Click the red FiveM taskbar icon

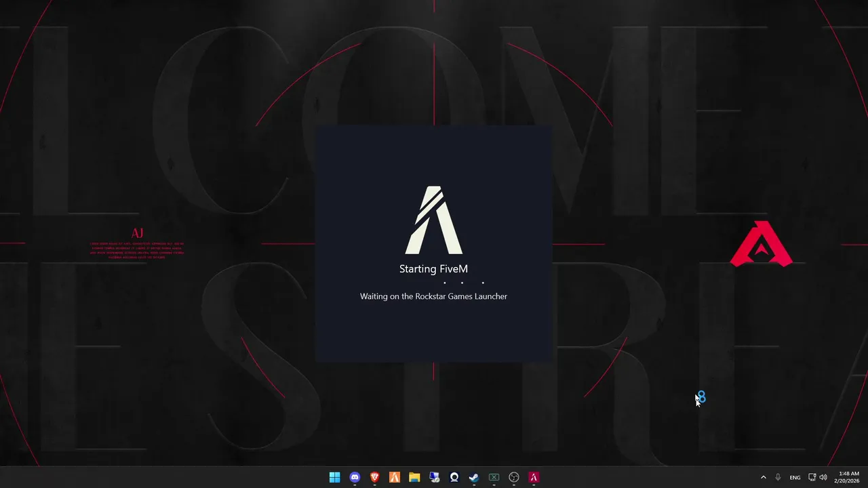(534, 477)
